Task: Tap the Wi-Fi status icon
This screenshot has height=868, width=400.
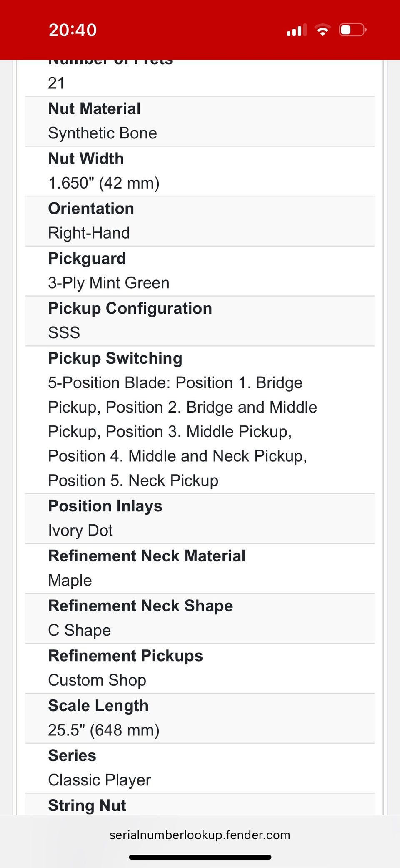Action: pos(322,30)
